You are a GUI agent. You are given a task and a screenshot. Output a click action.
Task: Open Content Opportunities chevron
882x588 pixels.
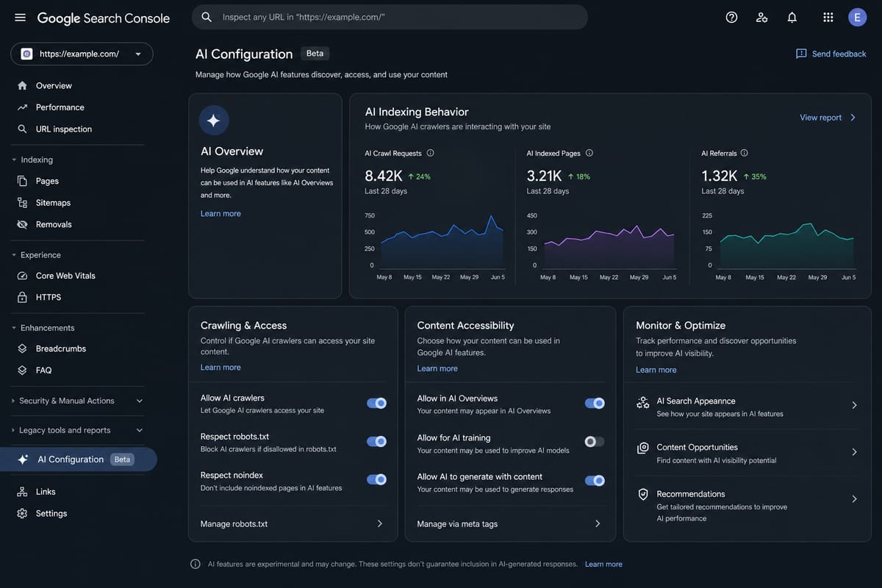coord(854,452)
